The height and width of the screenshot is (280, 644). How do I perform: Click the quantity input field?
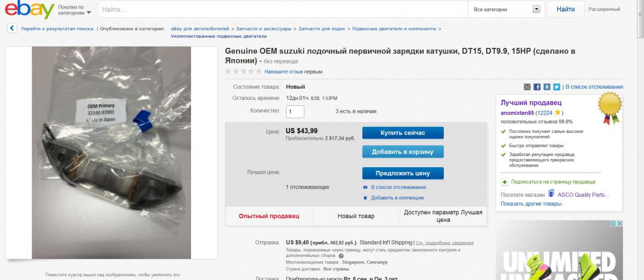point(295,111)
